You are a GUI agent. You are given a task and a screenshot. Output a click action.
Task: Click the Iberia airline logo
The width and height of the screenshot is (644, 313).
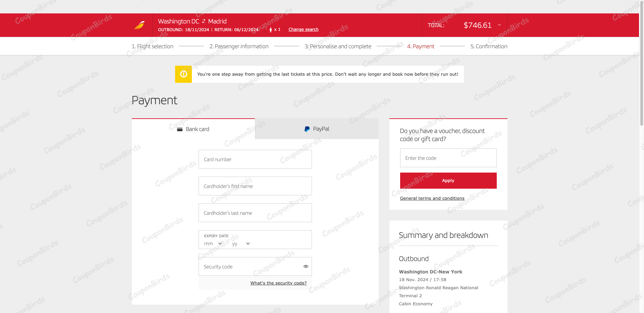pos(139,25)
